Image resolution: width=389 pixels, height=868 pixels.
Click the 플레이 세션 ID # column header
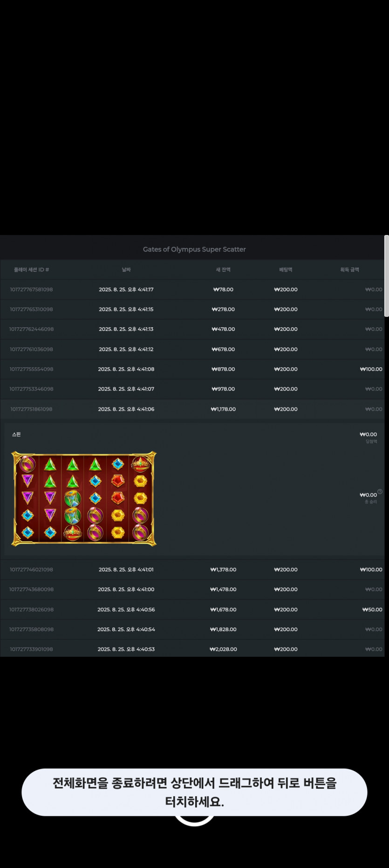pos(32,270)
